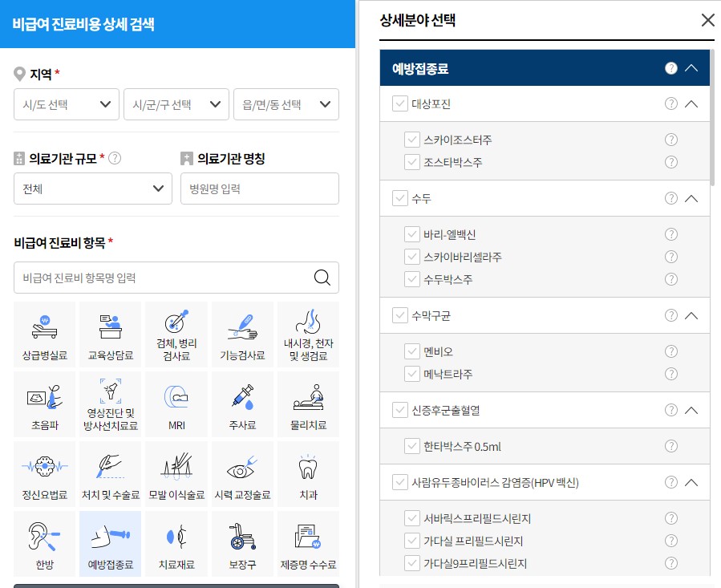Collapse the 대상포진 group
721x588 pixels.
691,103
